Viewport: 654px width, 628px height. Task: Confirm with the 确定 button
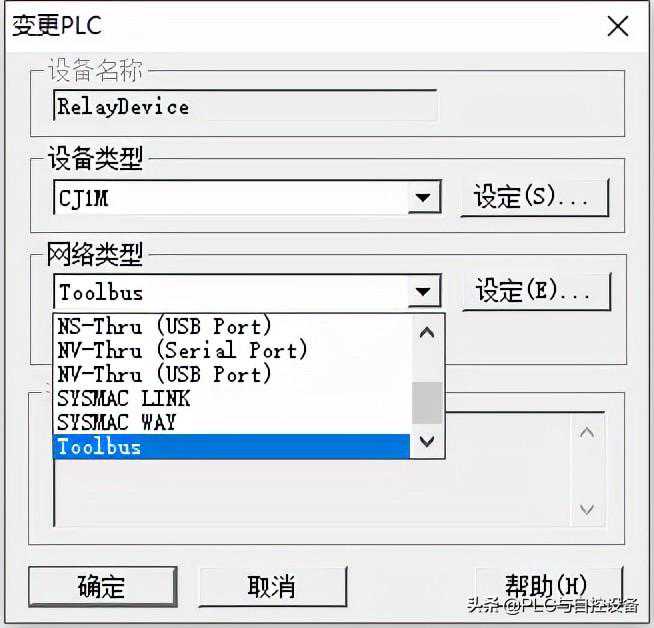point(102,587)
